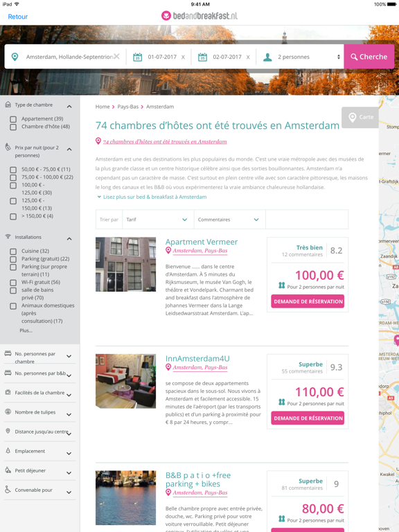Click the Cherche search button
The height and width of the screenshot is (532, 399).
point(369,57)
